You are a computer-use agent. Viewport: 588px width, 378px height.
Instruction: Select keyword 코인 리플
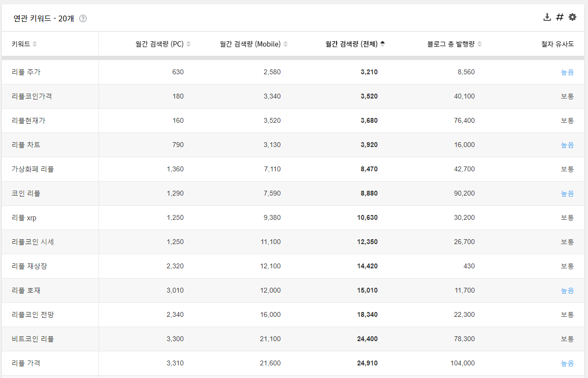pyautogui.click(x=26, y=194)
